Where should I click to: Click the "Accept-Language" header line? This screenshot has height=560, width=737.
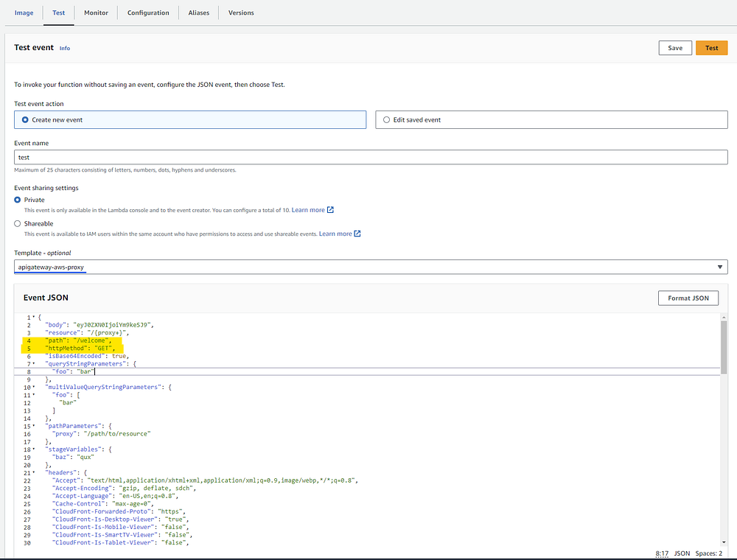(115, 496)
